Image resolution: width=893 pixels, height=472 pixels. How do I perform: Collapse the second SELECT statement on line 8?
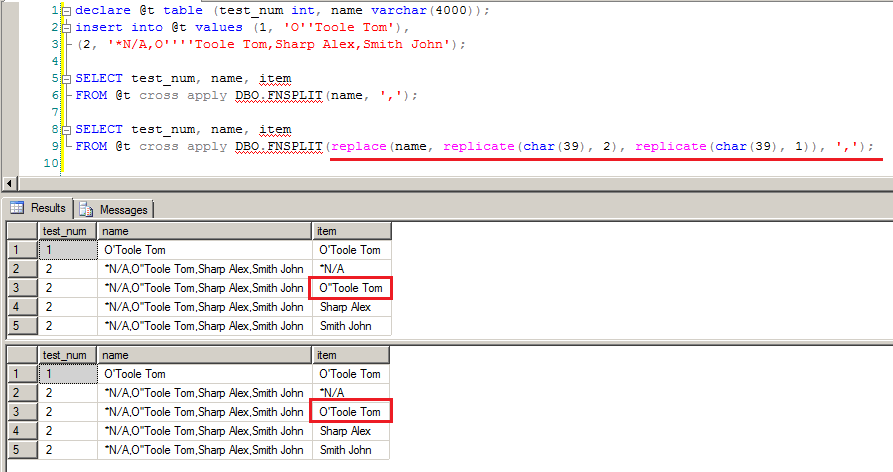click(x=67, y=129)
